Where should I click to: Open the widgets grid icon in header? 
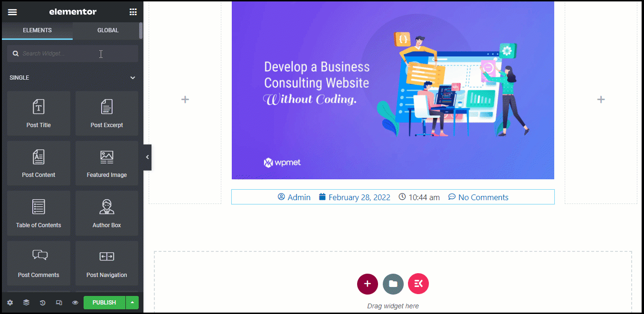click(x=133, y=12)
